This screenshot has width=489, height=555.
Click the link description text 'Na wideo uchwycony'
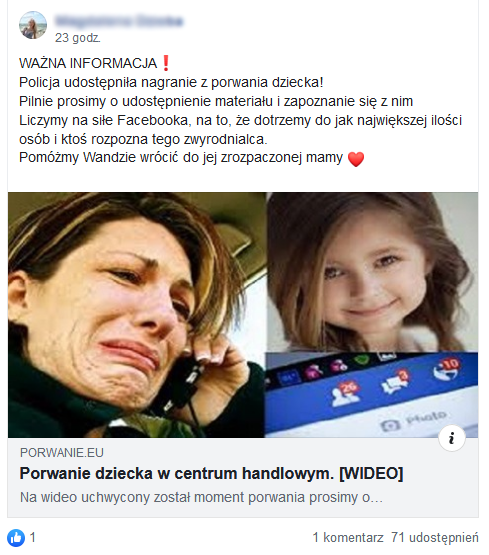coord(201,497)
